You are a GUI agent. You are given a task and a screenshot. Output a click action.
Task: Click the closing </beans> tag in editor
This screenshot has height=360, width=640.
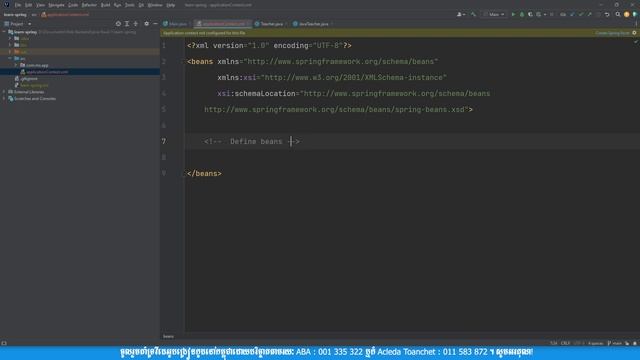(x=204, y=173)
